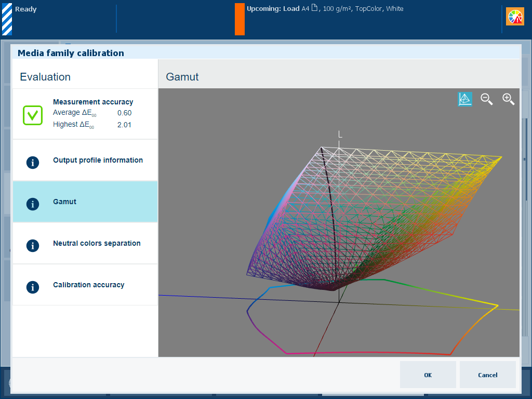The image size is (532, 399).
Task: Select the Neutral colors separation entry
Action: 97,244
